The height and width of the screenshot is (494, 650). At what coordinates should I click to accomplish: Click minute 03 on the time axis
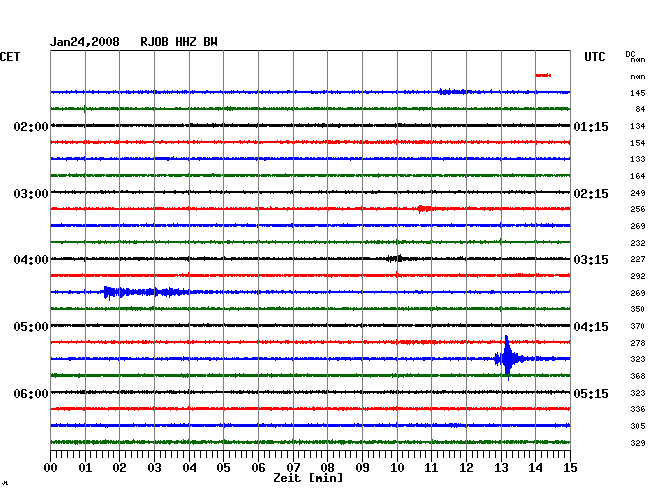154,468
